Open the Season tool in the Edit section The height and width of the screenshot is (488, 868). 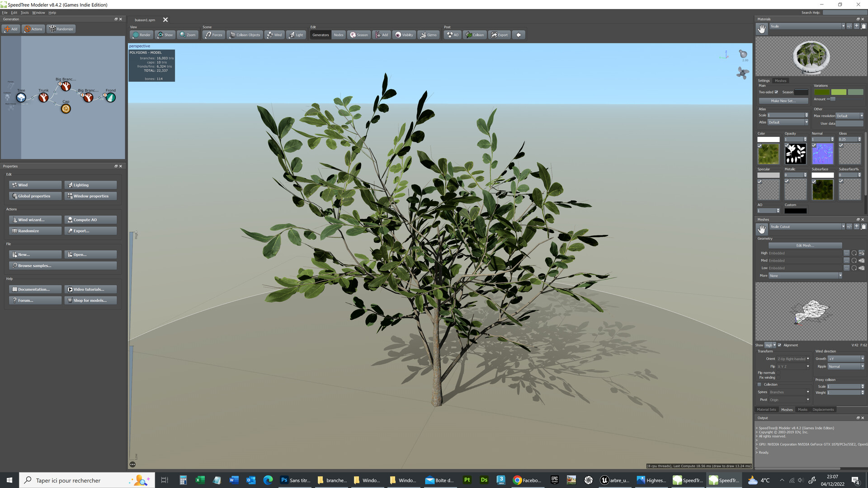click(359, 35)
